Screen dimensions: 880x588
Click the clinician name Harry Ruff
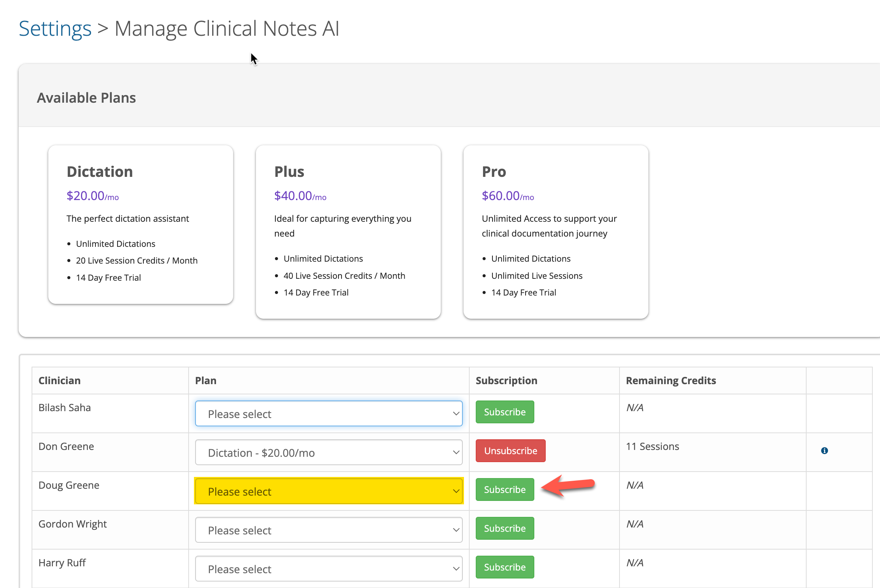point(62,563)
